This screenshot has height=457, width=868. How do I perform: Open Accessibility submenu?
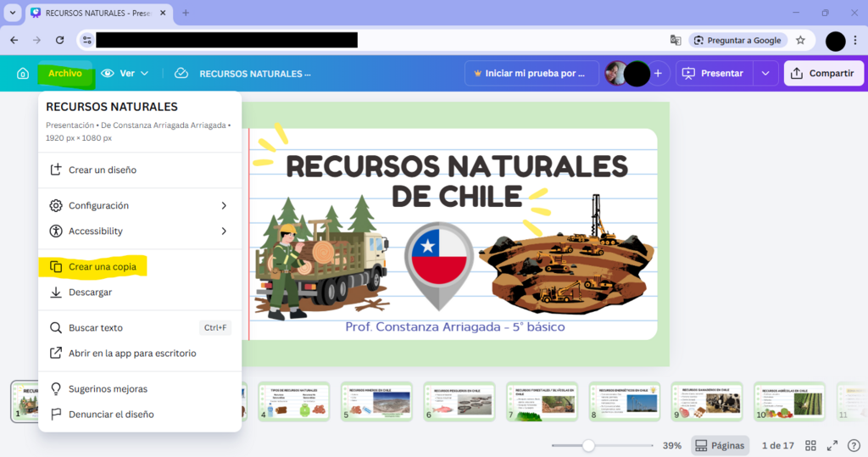tap(140, 231)
